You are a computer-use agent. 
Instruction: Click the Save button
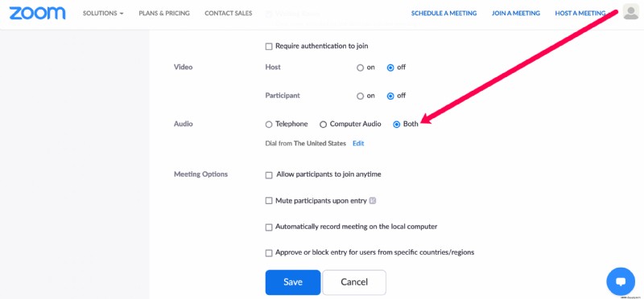293,282
